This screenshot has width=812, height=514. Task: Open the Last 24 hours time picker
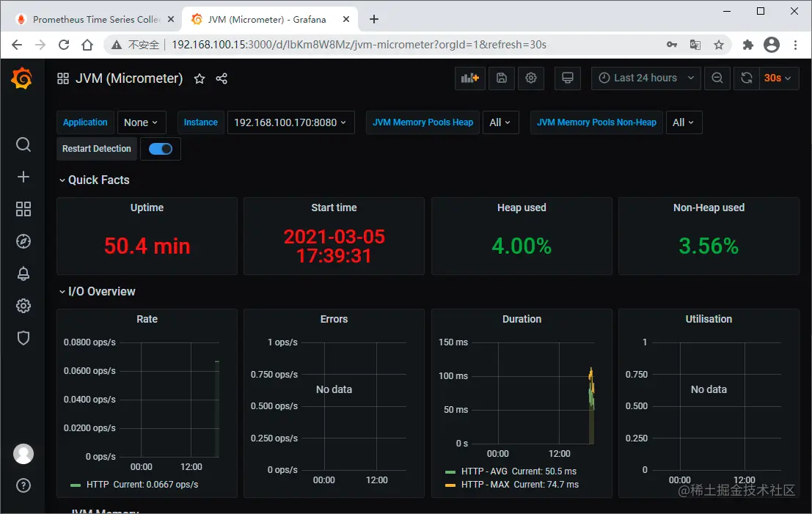coord(645,78)
